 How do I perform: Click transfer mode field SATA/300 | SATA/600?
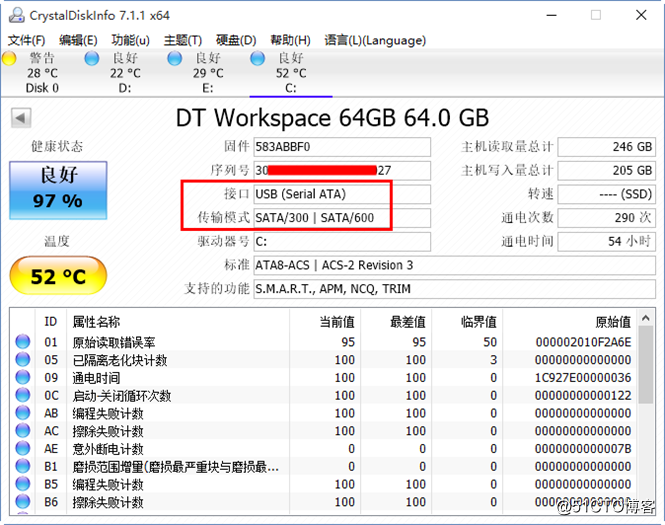[x=342, y=218]
